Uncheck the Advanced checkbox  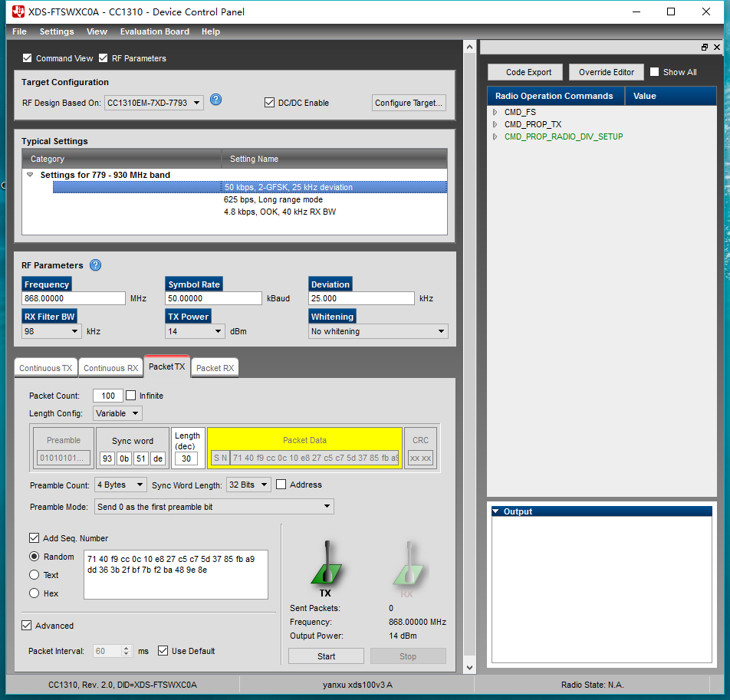[27, 625]
